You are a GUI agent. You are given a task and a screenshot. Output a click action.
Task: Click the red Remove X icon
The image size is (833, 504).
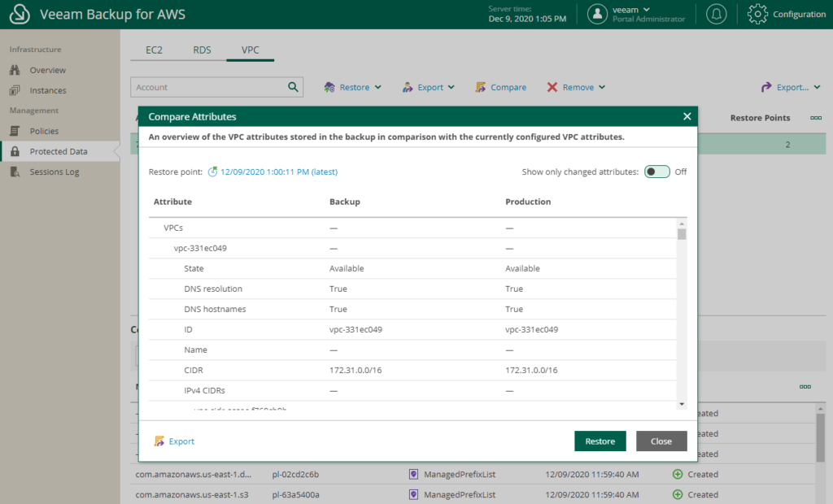(552, 87)
